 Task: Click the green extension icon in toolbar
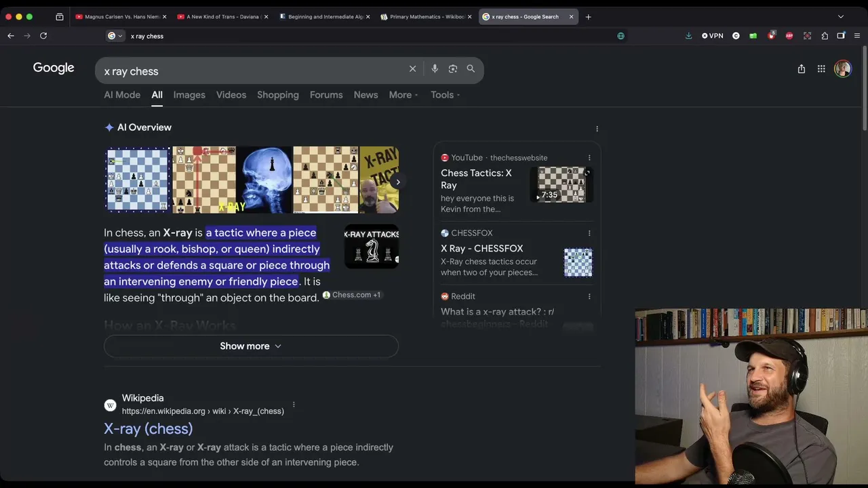coord(753,36)
